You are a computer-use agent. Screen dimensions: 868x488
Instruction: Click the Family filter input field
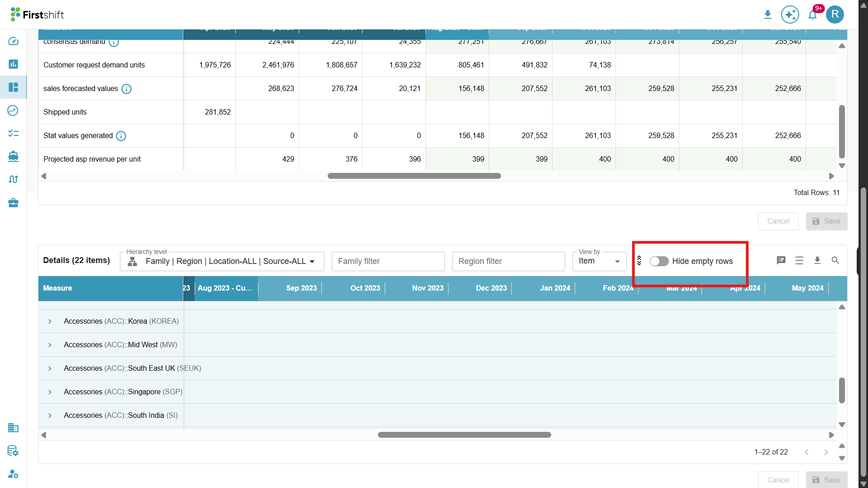coord(388,261)
